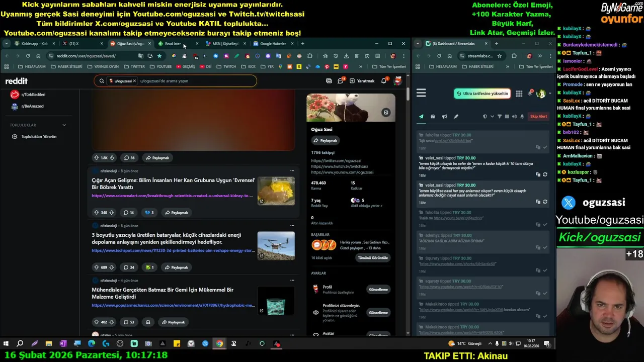The height and width of the screenshot is (362, 644).
Task: Select Streamlabs megaphone tab icon
Action: click(444, 117)
